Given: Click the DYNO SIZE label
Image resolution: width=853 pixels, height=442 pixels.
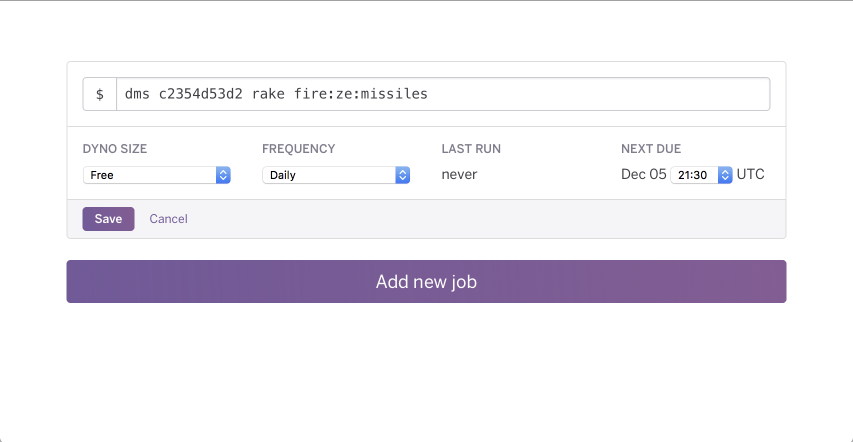Looking at the screenshot, I should pos(115,149).
